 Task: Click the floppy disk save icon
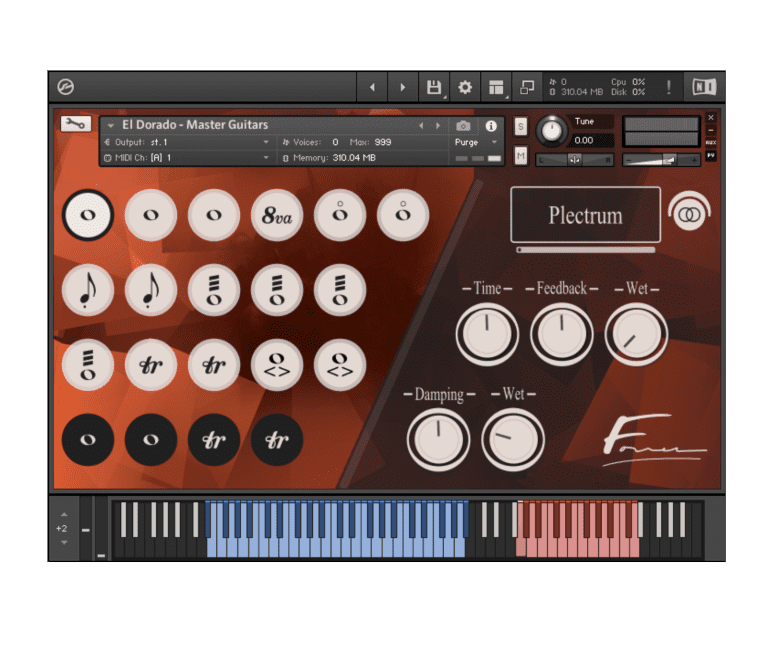pyautogui.click(x=433, y=87)
